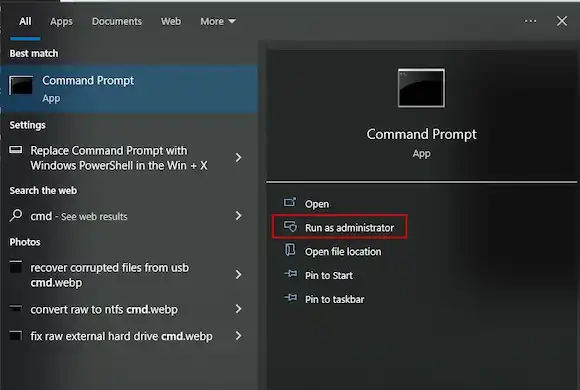Expand arrow for convert raw to ntfs
Screen dimensions: 580x390
(x=239, y=309)
